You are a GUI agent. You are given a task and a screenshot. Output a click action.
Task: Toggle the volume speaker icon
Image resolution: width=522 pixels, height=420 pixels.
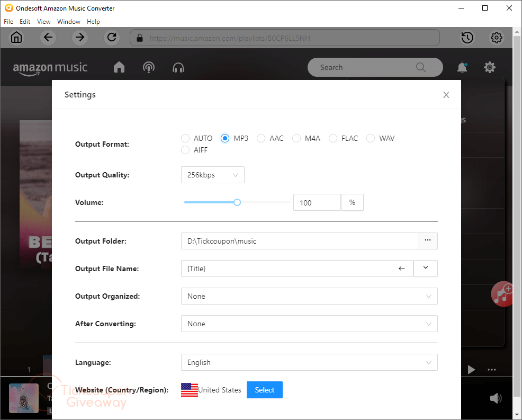[496, 398]
